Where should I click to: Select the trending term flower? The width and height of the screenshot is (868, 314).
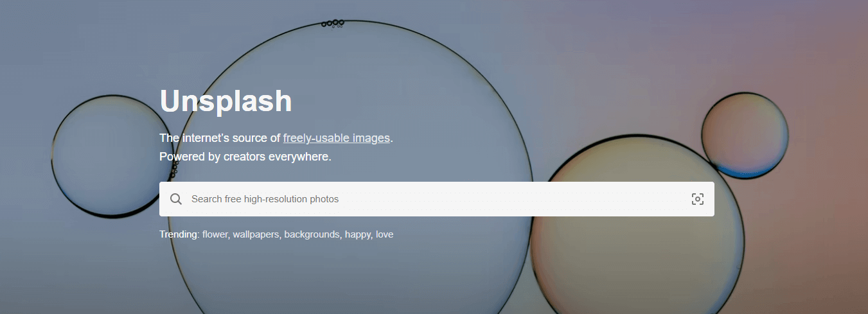(216, 234)
